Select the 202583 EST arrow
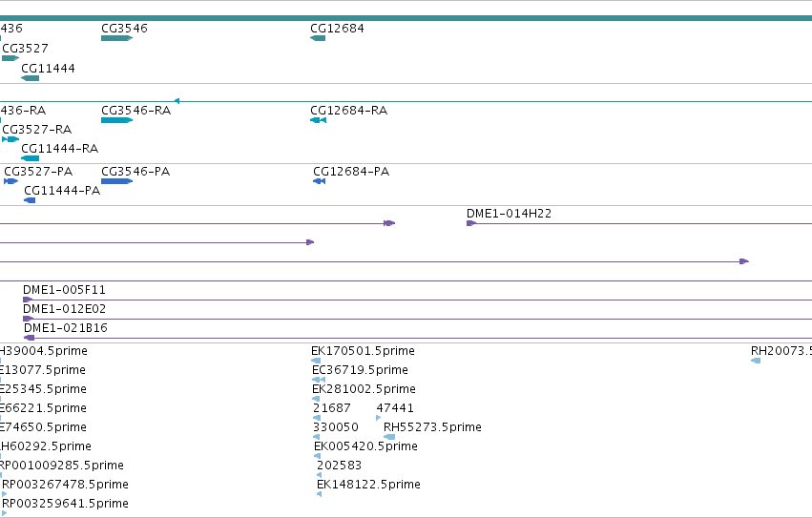812x518 pixels. click(x=319, y=475)
